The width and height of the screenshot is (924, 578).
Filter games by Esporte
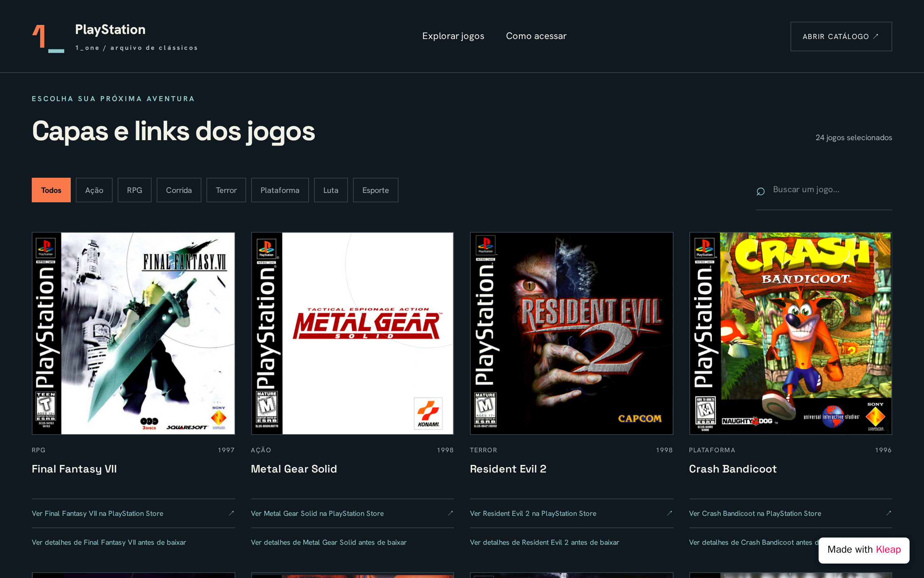tap(375, 190)
